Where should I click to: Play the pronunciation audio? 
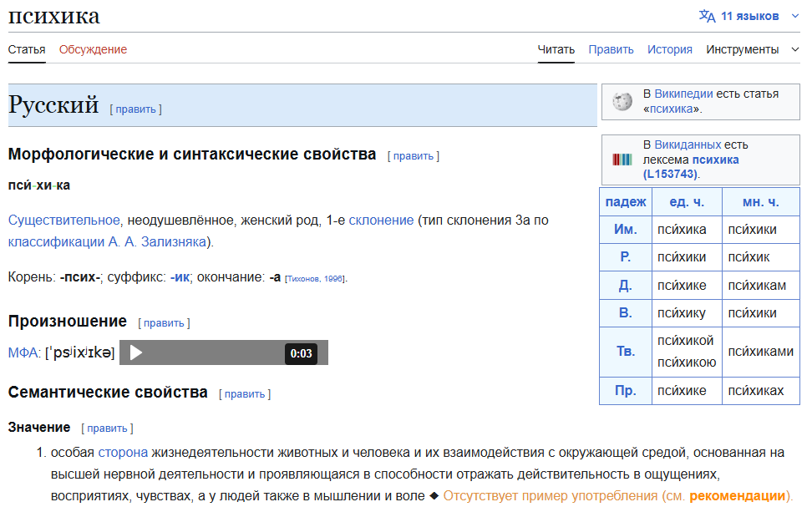click(136, 353)
